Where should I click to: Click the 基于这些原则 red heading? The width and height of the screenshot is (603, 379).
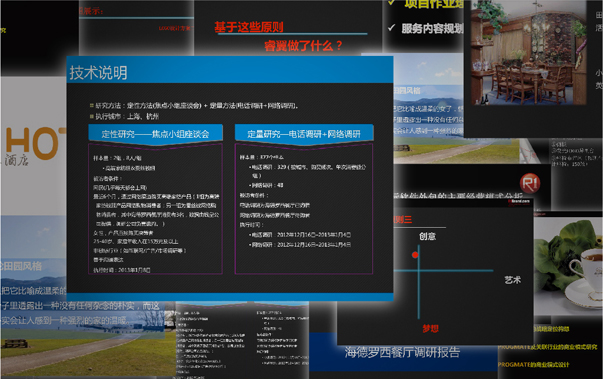point(249,27)
